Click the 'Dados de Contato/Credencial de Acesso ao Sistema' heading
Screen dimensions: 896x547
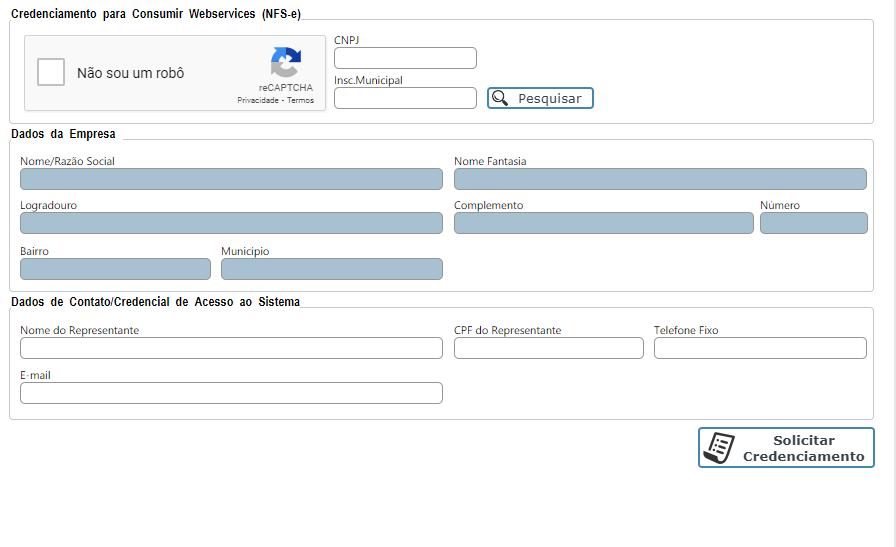click(155, 302)
